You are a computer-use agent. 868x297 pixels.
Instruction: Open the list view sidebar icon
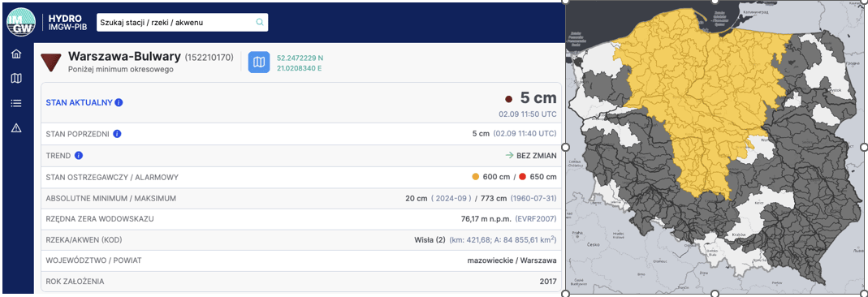pos(16,103)
